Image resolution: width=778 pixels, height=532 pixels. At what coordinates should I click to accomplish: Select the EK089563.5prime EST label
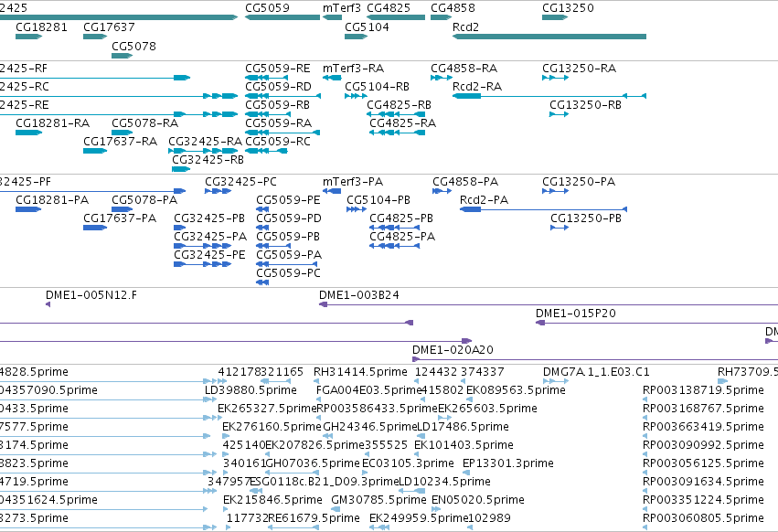point(516,390)
